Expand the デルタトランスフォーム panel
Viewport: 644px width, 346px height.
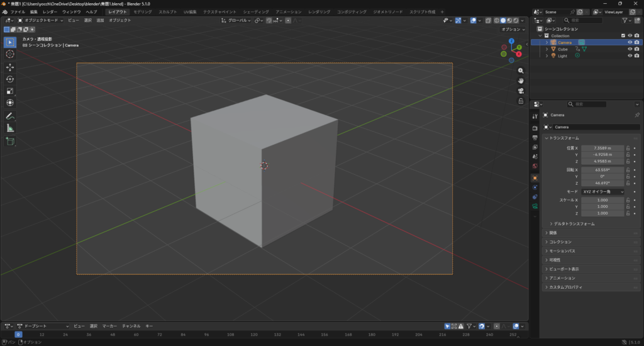(x=572, y=224)
